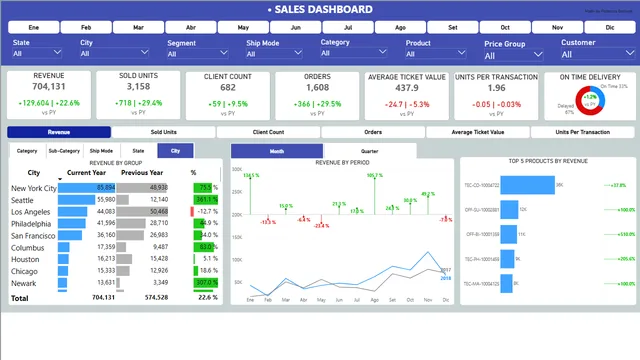
Task: Select the Jul month button
Action: coord(348,27)
